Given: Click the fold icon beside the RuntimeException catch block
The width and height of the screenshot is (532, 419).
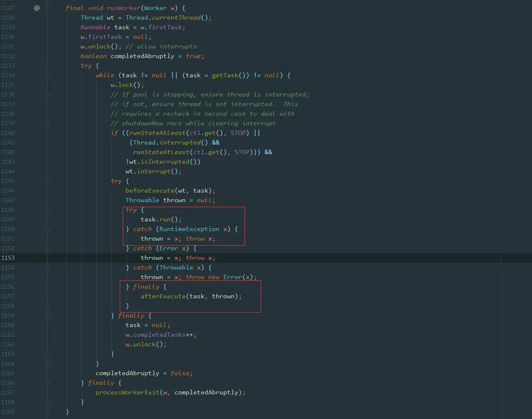Looking at the screenshot, I should click(47, 229).
